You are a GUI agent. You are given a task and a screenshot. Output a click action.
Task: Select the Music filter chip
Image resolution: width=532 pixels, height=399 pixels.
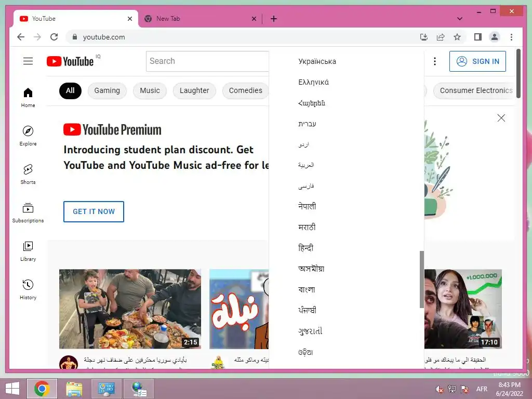[x=150, y=90]
